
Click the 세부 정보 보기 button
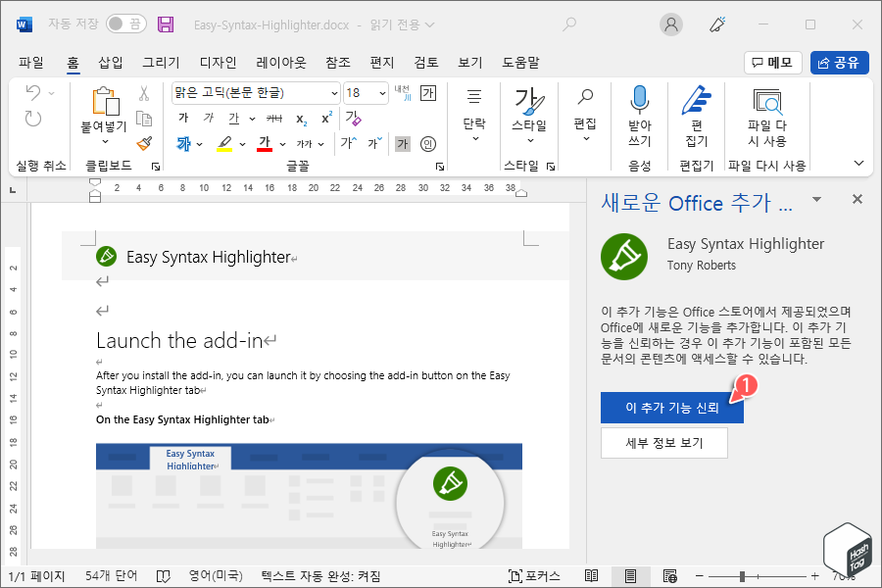click(664, 442)
